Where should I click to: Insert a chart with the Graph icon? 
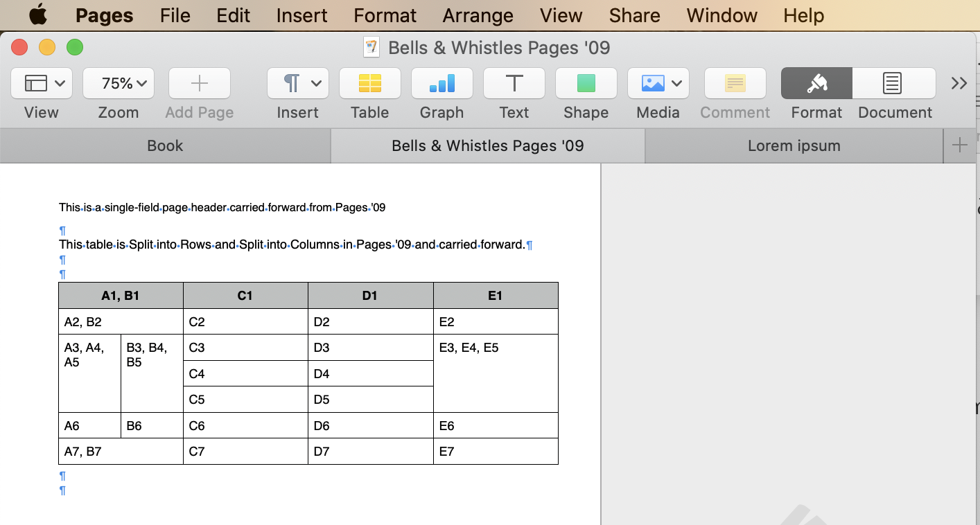(x=442, y=84)
